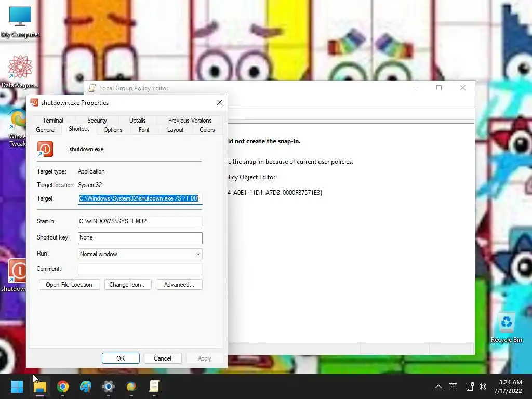Close the Local Group Policy Editor window

[x=463, y=88]
